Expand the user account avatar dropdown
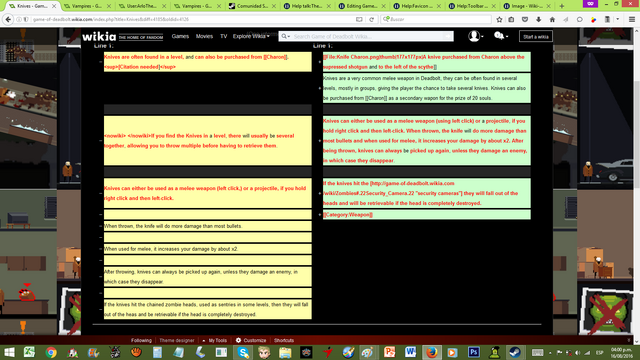This screenshot has height=360, width=640. point(475,36)
